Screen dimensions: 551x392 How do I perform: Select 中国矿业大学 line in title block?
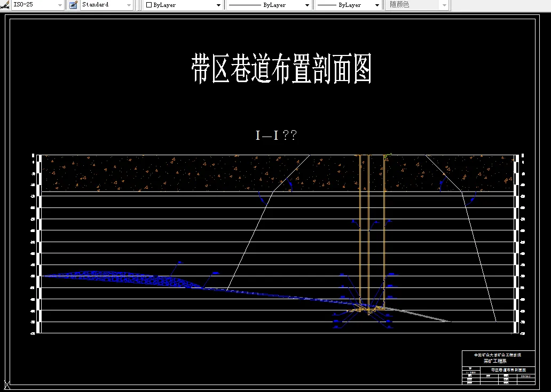coord(498,355)
